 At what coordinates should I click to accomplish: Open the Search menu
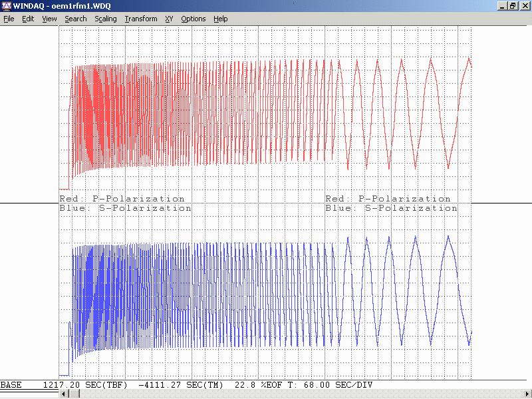point(76,19)
